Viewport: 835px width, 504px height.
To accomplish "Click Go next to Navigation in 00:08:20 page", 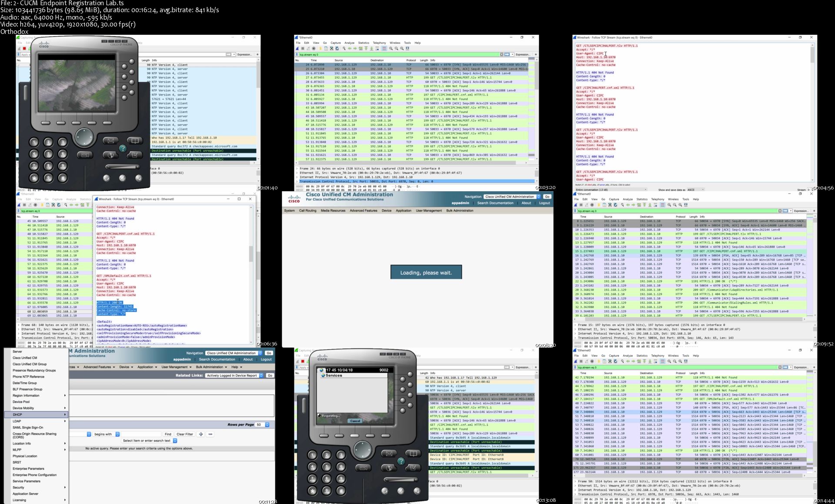I will (x=547, y=197).
